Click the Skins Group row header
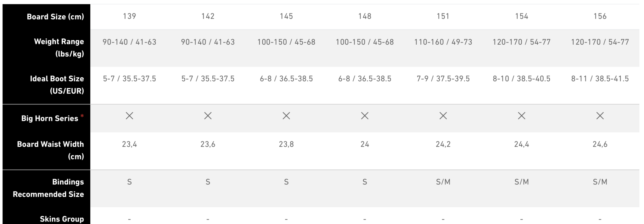Viewport: 644px width, 224px height. point(62,219)
